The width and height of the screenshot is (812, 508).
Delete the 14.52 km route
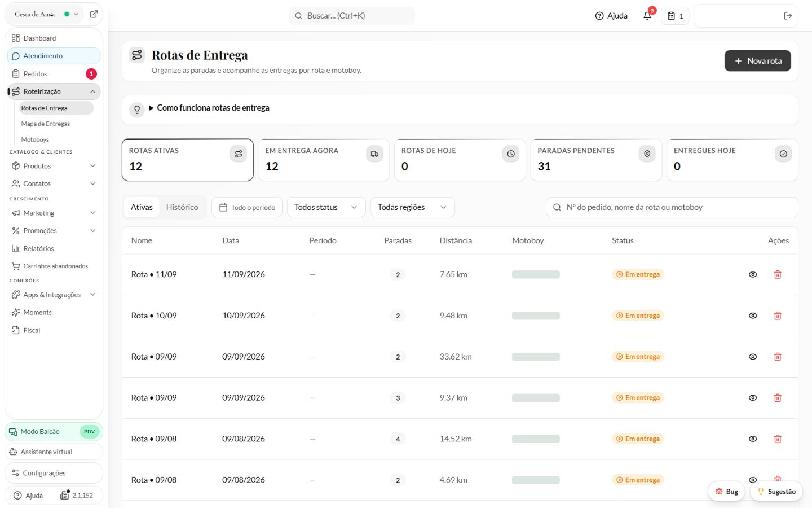[x=778, y=439]
